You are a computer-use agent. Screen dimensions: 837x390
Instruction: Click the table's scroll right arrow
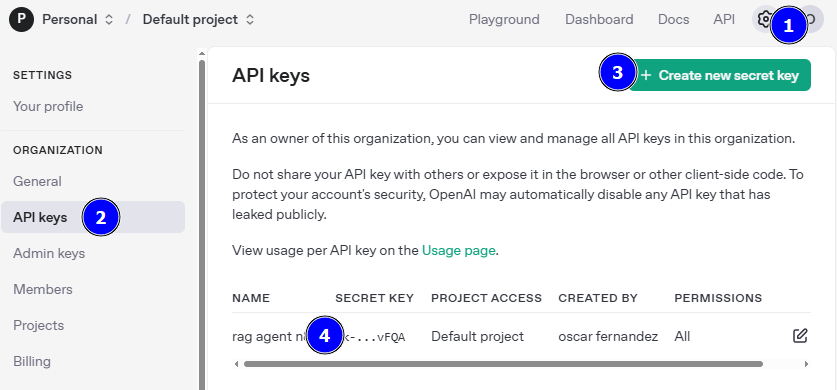coord(806,364)
